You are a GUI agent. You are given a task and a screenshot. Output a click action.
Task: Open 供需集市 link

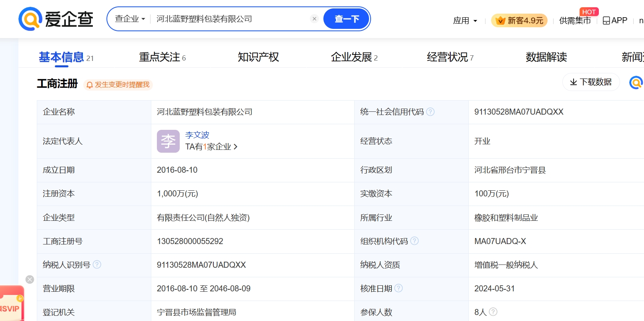coord(575,20)
